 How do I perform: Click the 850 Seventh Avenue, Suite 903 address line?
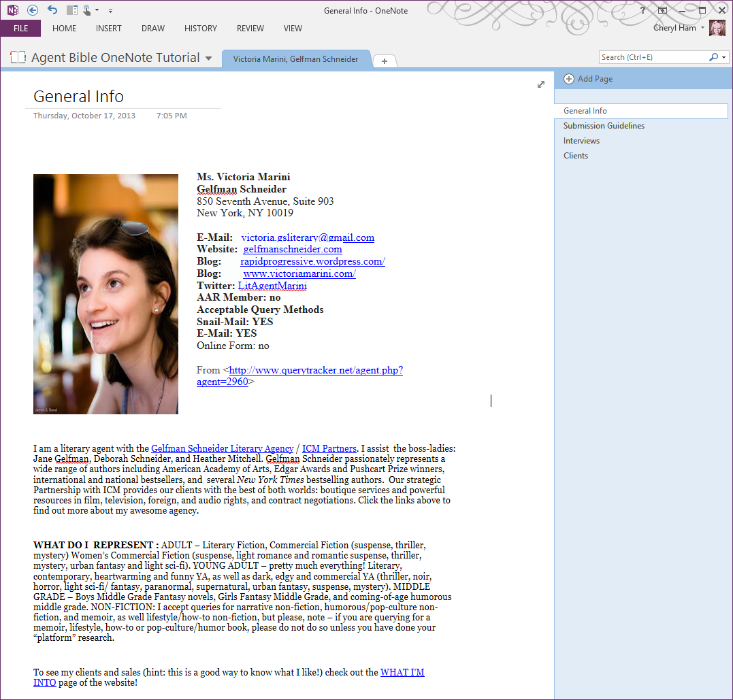[x=265, y=201]
